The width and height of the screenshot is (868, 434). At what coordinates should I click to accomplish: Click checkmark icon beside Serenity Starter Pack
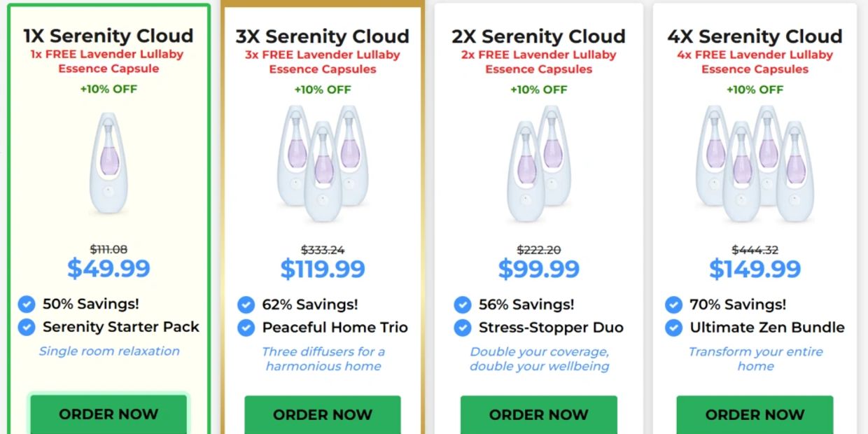click(27, 327)
